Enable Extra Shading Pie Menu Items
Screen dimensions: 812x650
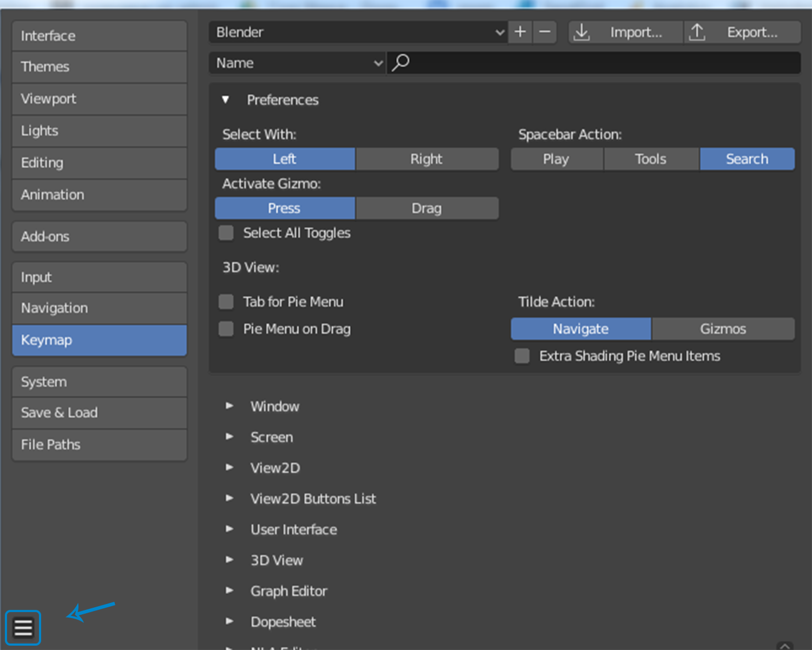pyautogui.click(x=522, y=356)
